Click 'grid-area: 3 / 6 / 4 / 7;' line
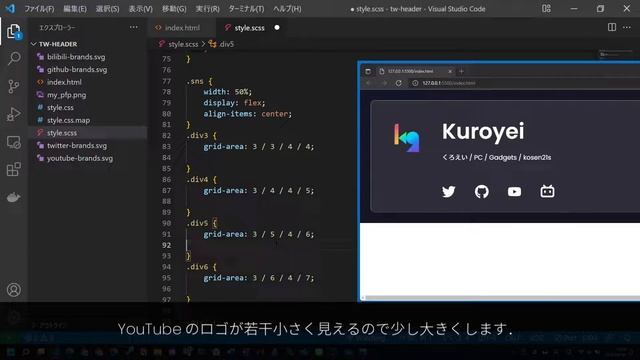The width and height of the screenshot is (640, 360). click(x=259, y=278)
